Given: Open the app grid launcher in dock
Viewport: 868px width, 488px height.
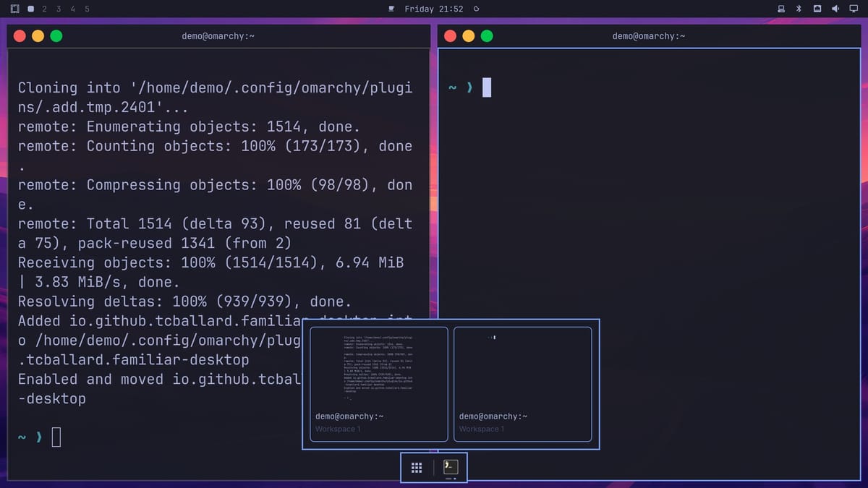Looking at the screenshot, I should [417, 468].
